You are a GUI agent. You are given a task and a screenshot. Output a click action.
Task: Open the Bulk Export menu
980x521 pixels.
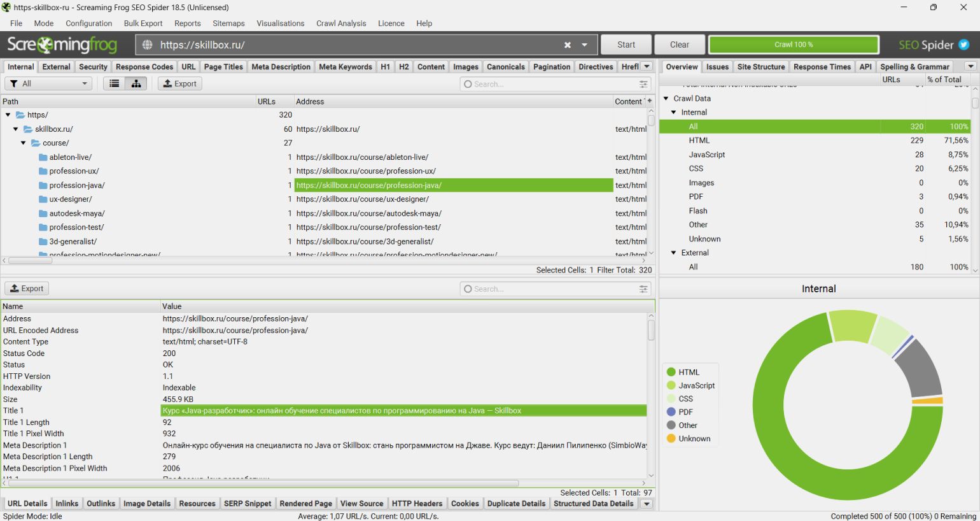(x=143, y=24)
